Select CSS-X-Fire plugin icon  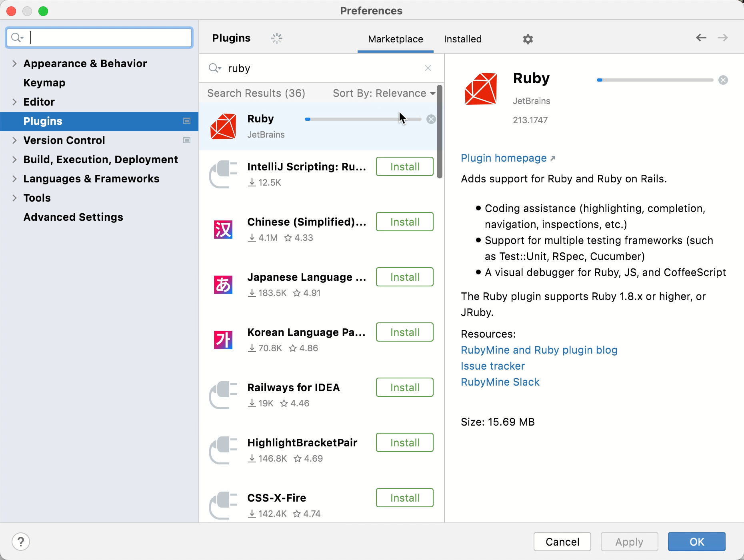[223, 506]
